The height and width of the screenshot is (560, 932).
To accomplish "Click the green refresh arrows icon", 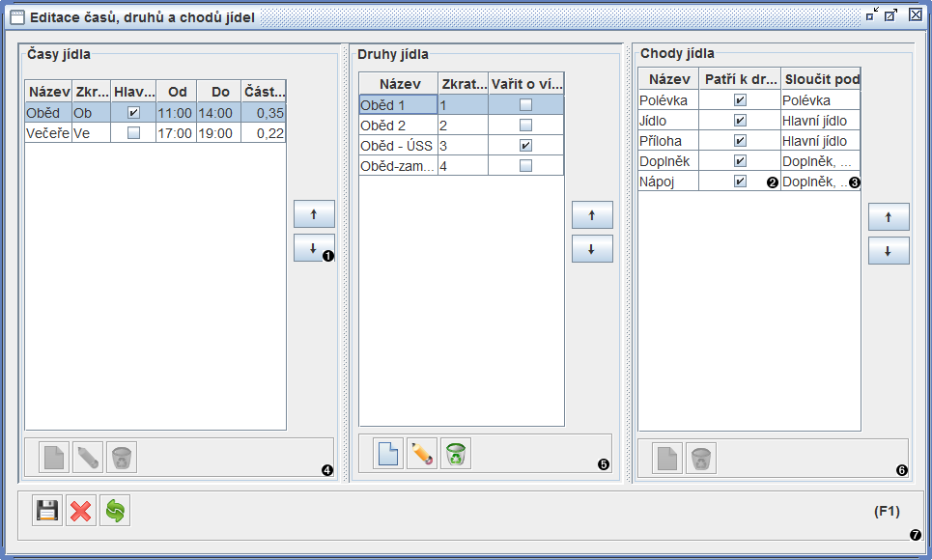I will pyautogui.click(x=115, y=511).
